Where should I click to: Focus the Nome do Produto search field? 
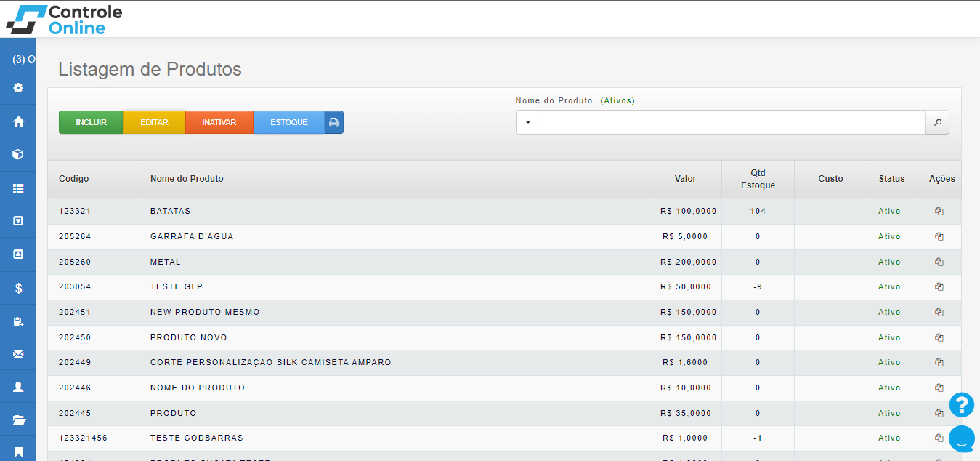(732, 122)
